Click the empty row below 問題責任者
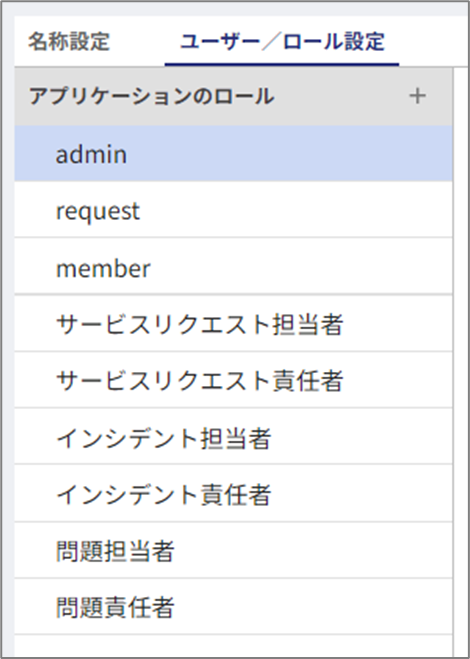This screenshot has width=470, height=659. (x=233, y=645)
